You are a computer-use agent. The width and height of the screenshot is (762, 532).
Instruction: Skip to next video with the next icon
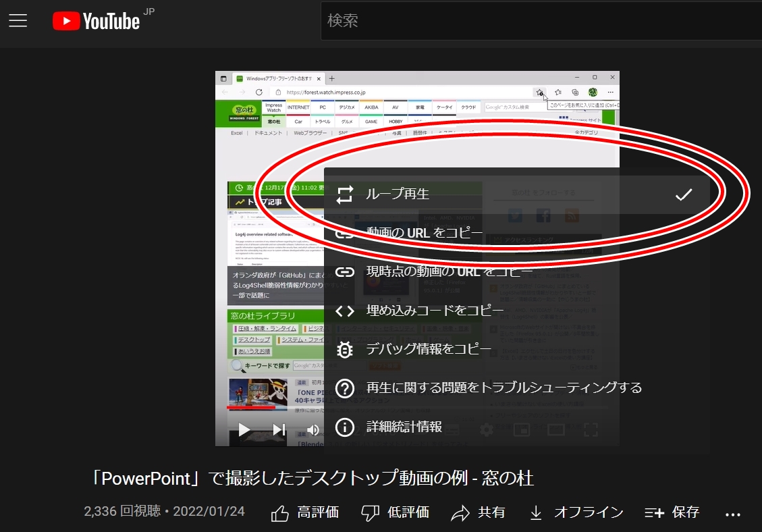point(280,429)
